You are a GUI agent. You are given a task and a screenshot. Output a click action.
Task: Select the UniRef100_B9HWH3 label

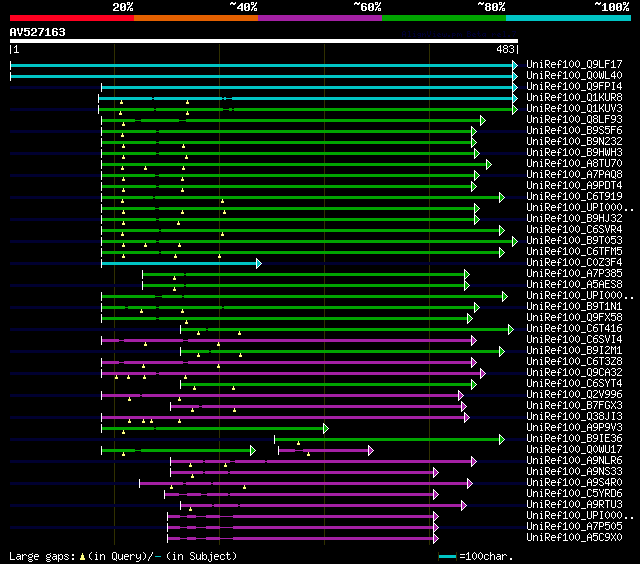pos(574,153)
